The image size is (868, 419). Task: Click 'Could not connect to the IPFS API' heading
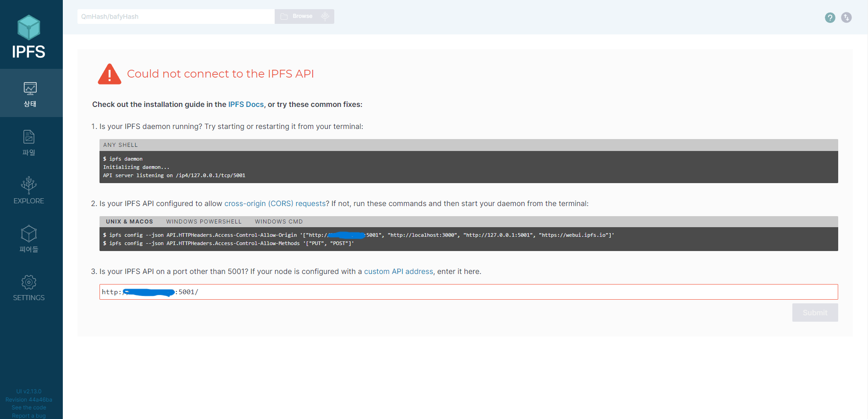221,74
